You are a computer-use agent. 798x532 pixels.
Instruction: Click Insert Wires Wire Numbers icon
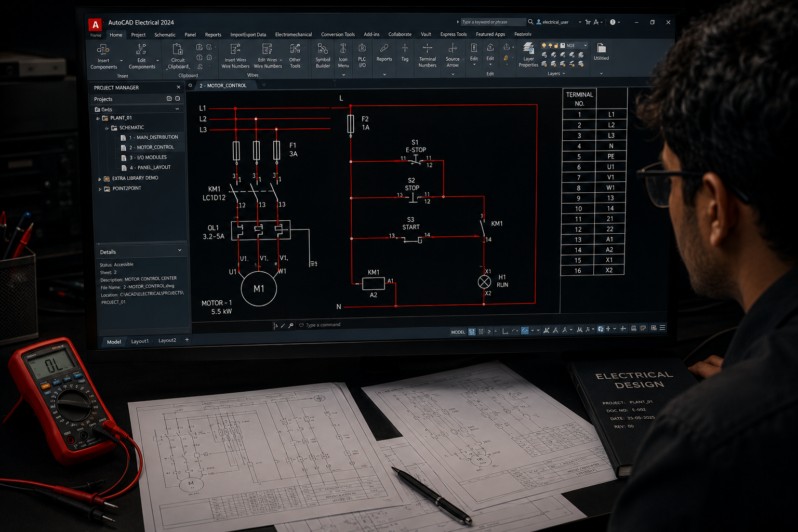[x=235, y=49]
